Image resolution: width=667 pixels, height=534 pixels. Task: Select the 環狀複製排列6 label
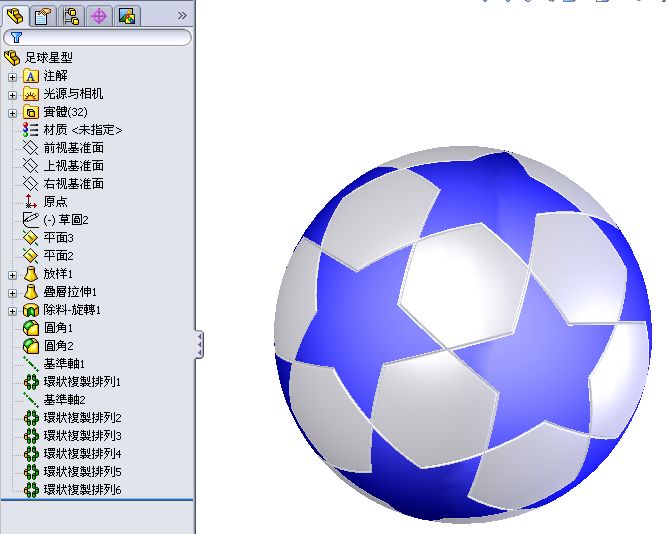[x=83, y=490]
